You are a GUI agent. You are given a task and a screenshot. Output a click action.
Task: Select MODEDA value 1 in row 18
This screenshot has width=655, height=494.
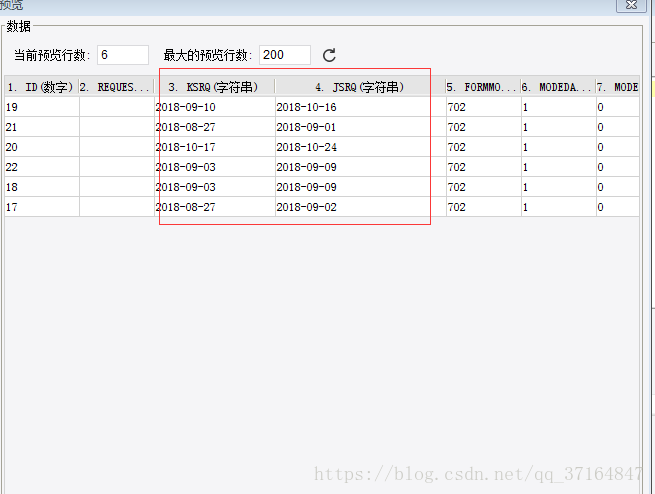559,187
